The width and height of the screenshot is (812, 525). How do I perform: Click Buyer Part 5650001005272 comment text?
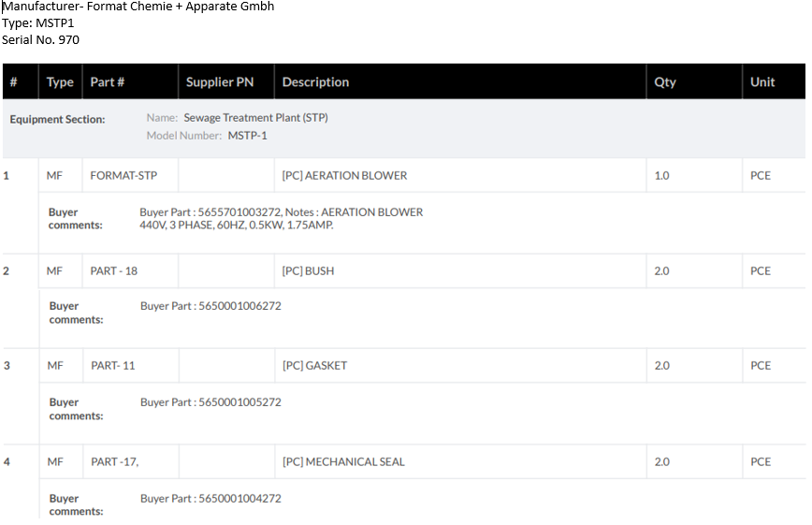(210, 402)
